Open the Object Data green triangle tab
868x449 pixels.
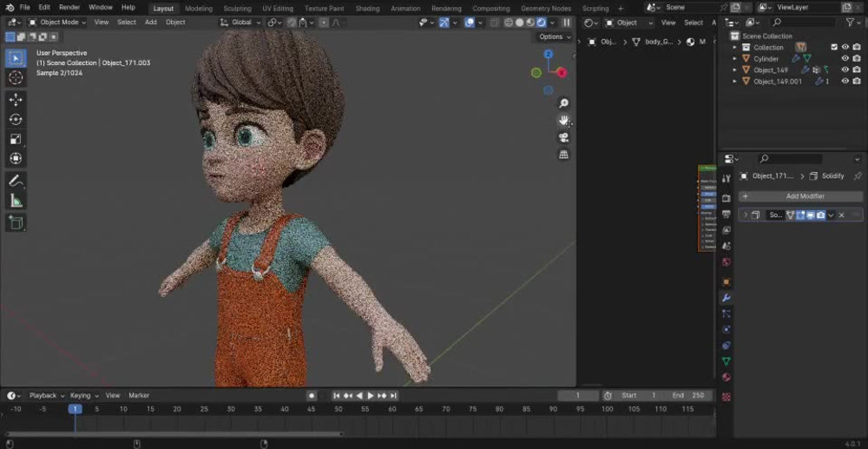pos(727,361)
